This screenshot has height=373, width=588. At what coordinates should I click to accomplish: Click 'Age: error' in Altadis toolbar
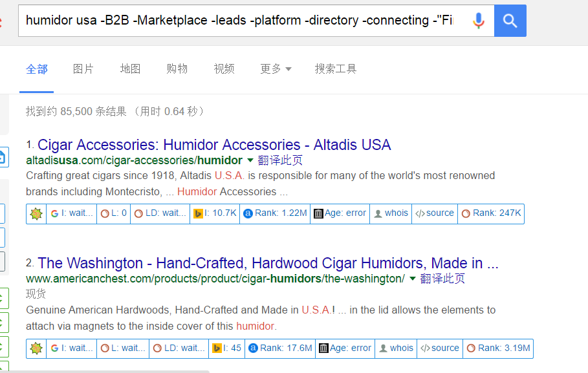340,214
